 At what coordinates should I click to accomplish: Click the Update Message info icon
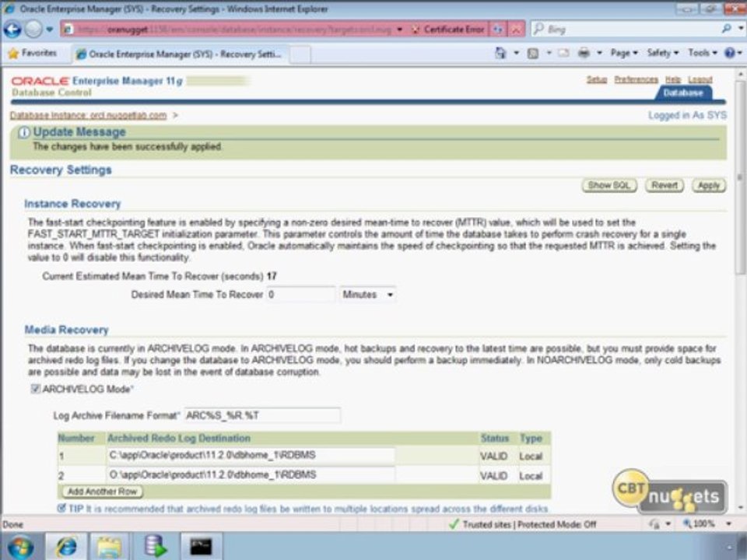24,133
